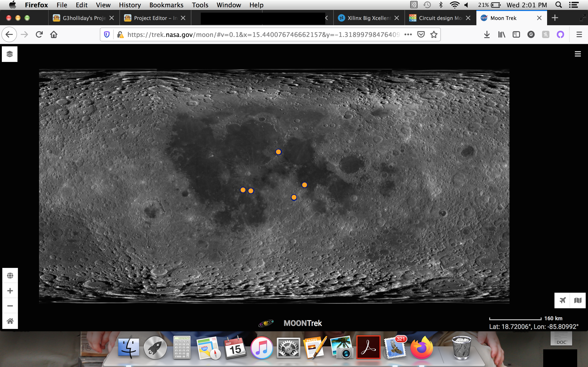Bookmark this page with the star
588x367 pixels.
point(433,34)
